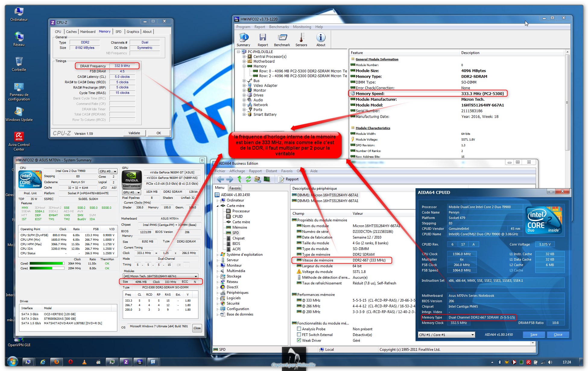Image resolution: width=588 pixels, height=371 pixels.
Task: Open CPU #1 / Core #1 dropdown
Action: click(446, 335)
